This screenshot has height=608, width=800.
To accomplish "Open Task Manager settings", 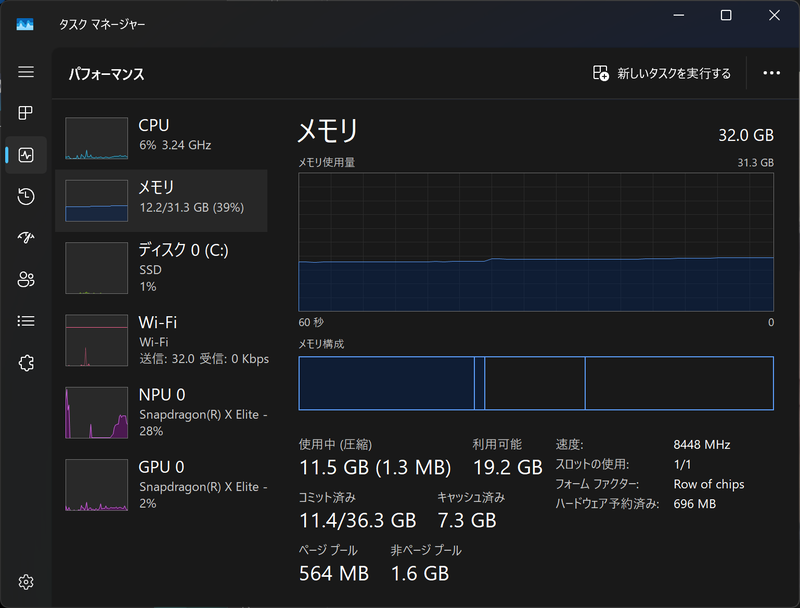I will tap(26, 581).
